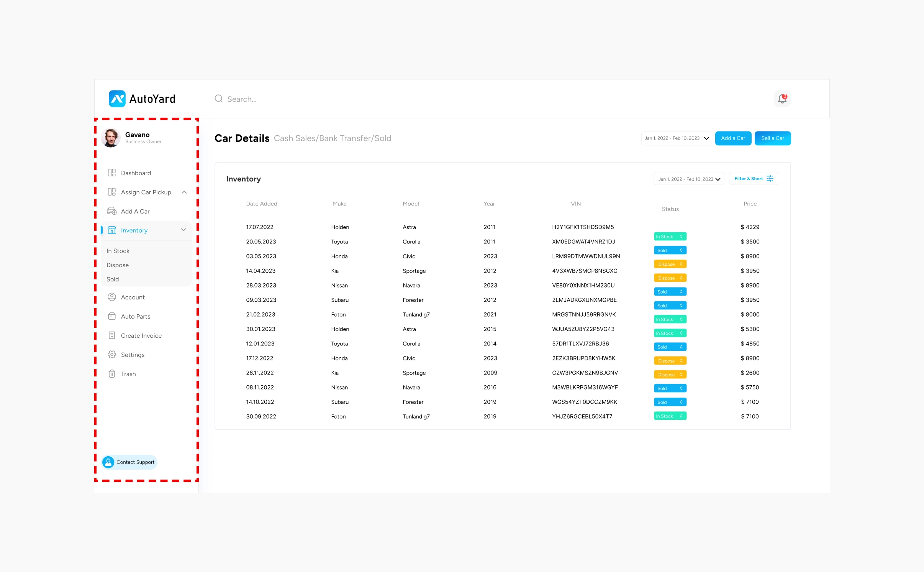This screenshot has height=572, width=924.
Task: Open the Inventory panel date range dropdown
Action: pos(689,179)
